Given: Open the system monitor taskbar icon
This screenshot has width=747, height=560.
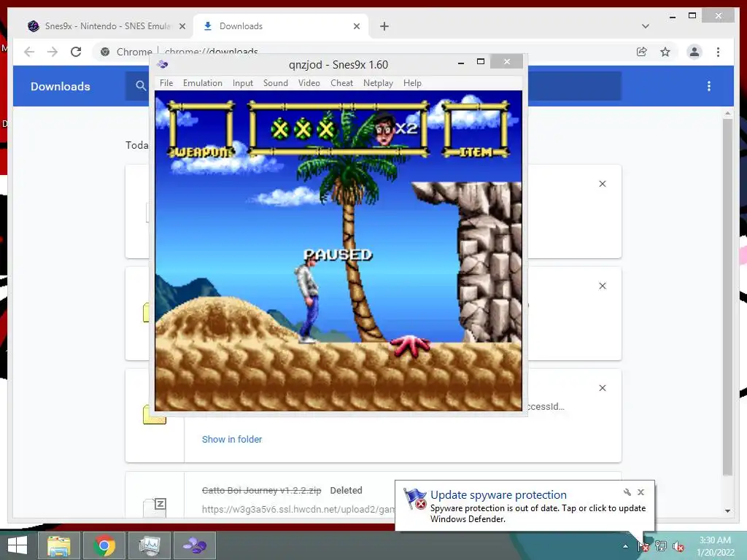Looking at the screenshot, I should pos(149,545).
